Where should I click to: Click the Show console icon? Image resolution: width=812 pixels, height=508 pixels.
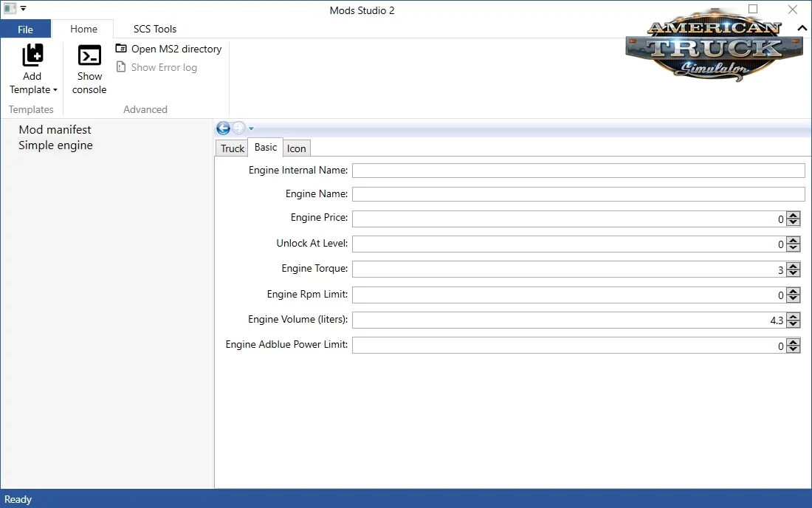point(89,56)
